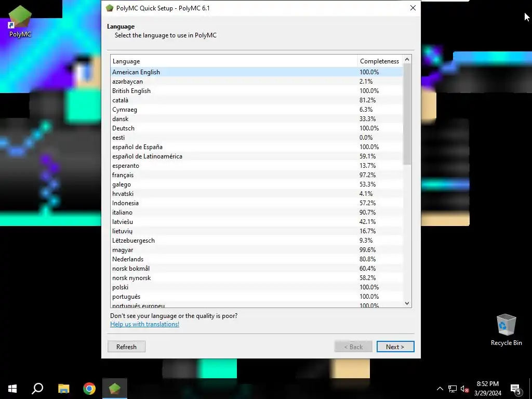Screen dimensions: 532x399
Task: Open taskbar search magnifier
Action: point(37,389)
